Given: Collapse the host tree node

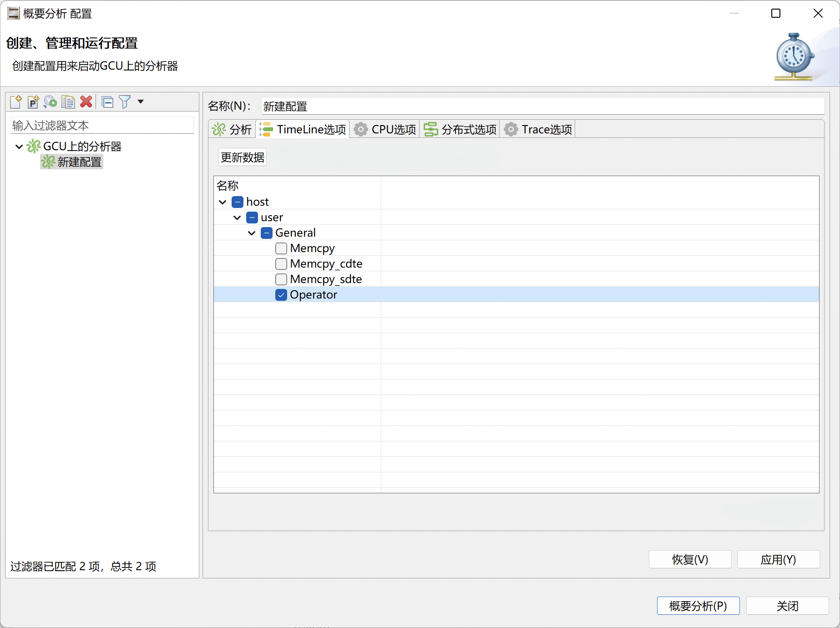Looking at the screenshot, I should [223, 202].
